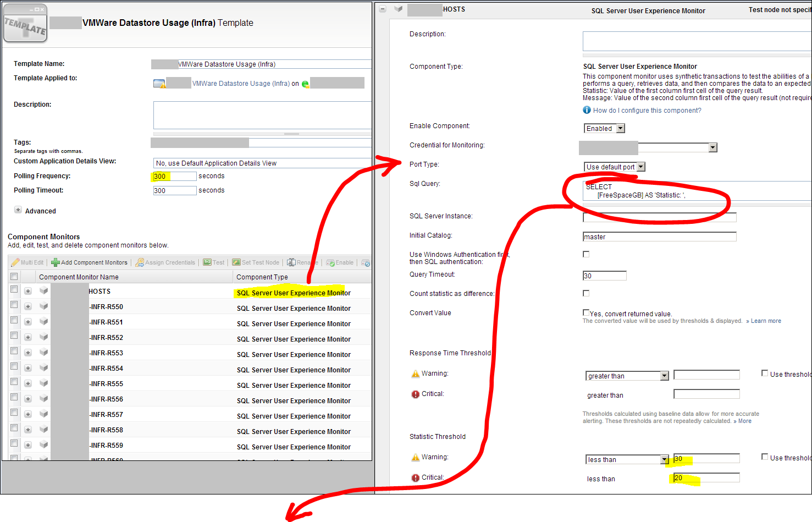Toggle Count statistic as difference checkbox
Screen dimensions: 812x522
pos(586,293)
